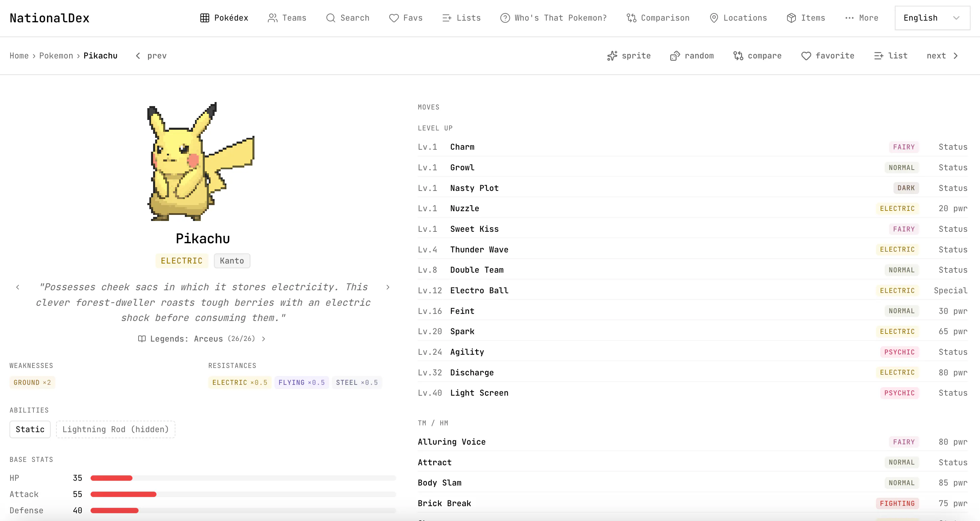
Task: Click the Locations pin icon
Action: 714,18
